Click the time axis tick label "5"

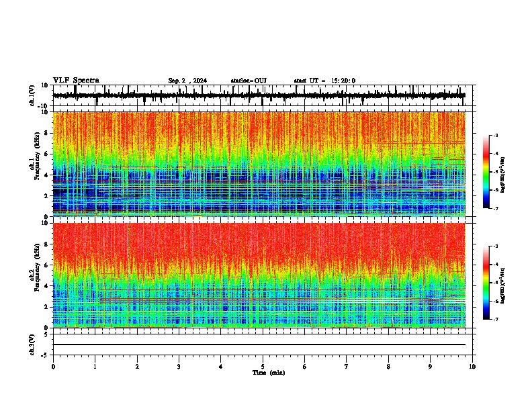[263, 367]
